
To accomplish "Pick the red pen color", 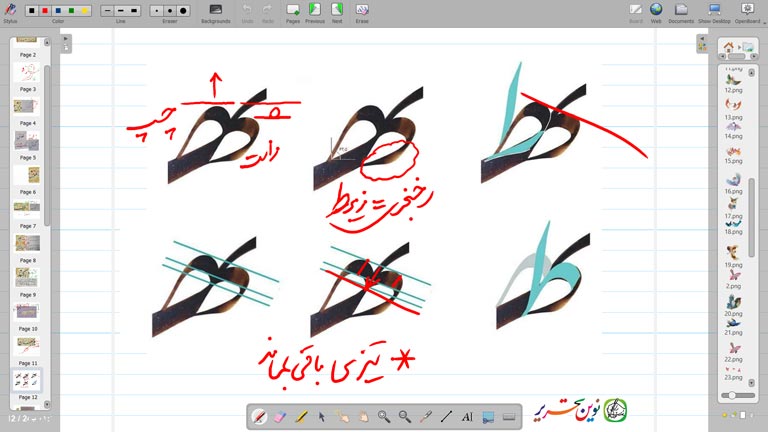I will pyautogui.click(x=45, y=10).
